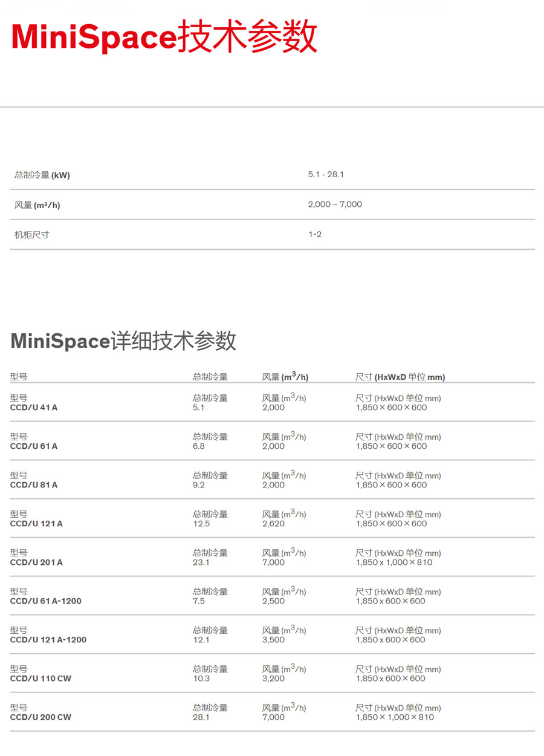544x756 pixels.
Task: Click model name CCD/U 121 A
Action: [x=36, y=524]
